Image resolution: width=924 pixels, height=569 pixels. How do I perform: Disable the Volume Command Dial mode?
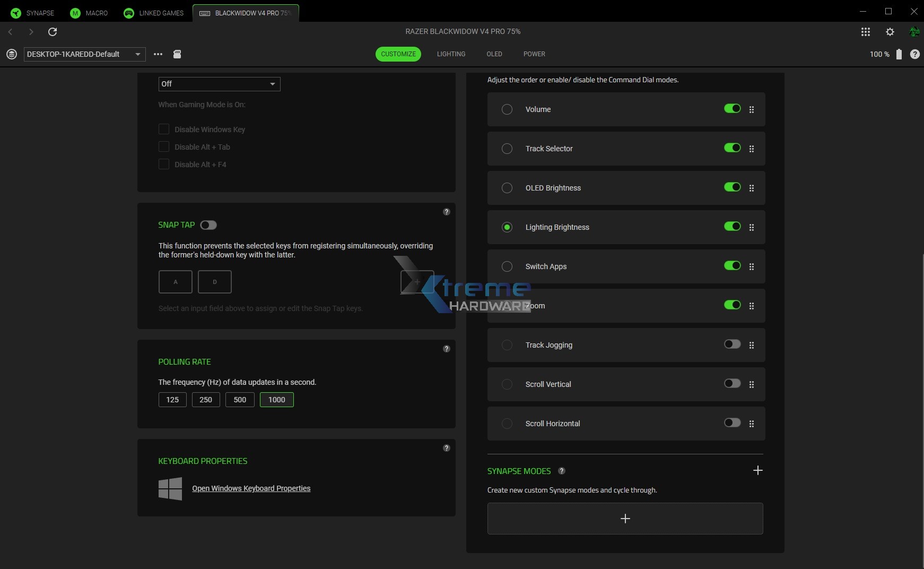click(x=732, y=108)
